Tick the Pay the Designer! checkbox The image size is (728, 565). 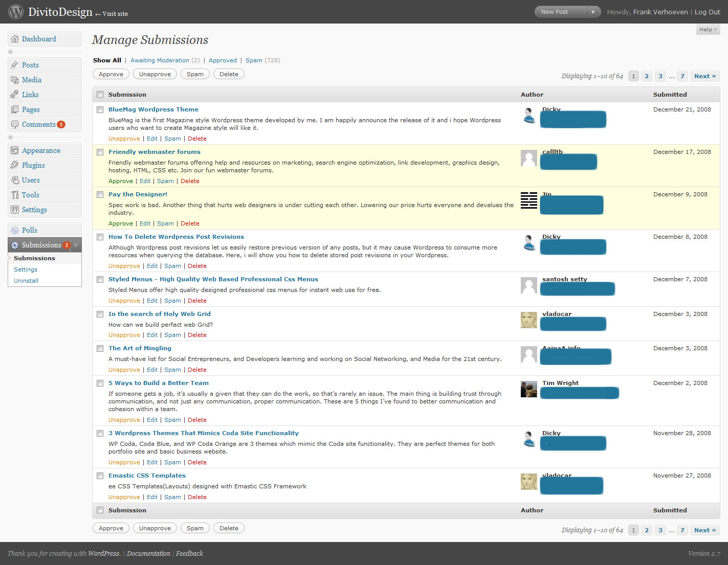pos(100,194)
